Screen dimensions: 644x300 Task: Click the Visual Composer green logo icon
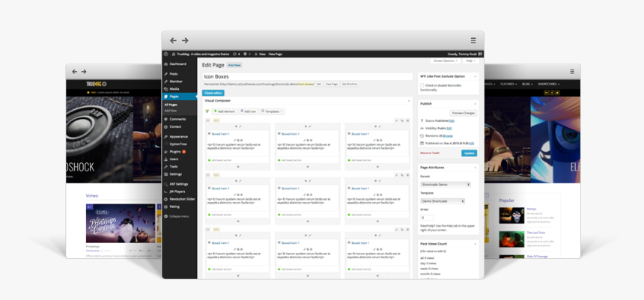click(207, 111)
